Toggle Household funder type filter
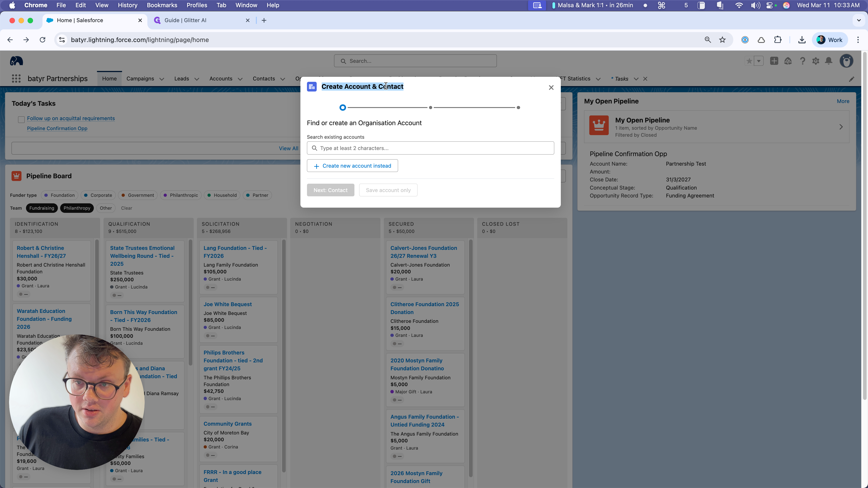 click(x=222, y=195)
